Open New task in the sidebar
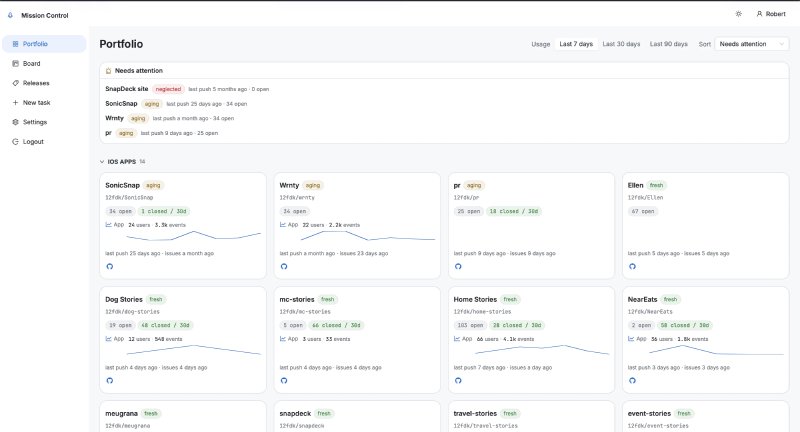Screen dimensions: 800x432 [44, 103]
